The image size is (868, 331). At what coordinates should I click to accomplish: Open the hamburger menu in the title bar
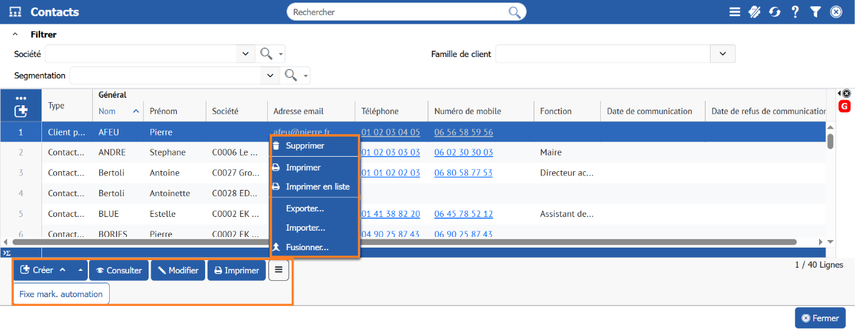tap(734, 12)
